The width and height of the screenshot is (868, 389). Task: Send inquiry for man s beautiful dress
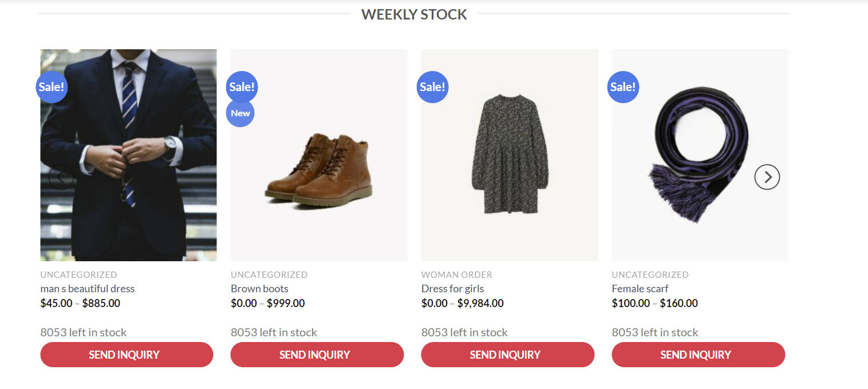[127, 355]
